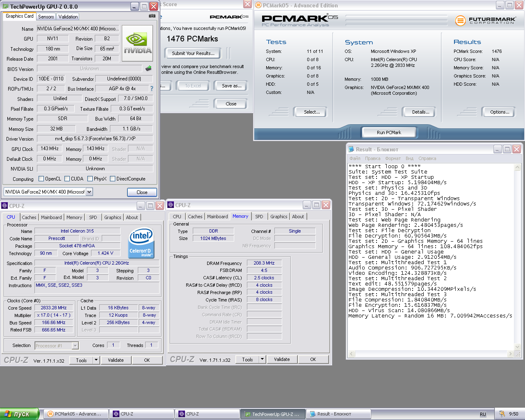This screenshot has height=420, width=525.
Task: Click the 'Memory Latency' line in Notepad
Action: pos(430,316)
